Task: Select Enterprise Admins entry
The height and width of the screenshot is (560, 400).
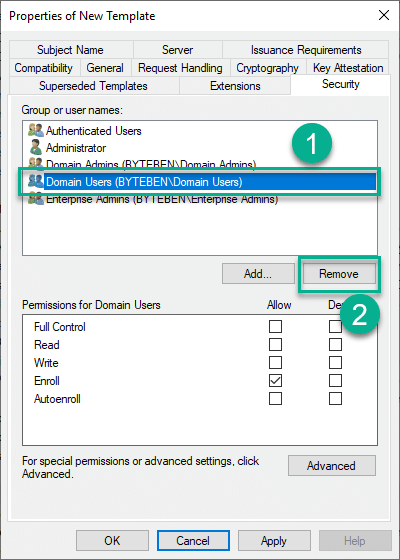Action: coord(162,199)
